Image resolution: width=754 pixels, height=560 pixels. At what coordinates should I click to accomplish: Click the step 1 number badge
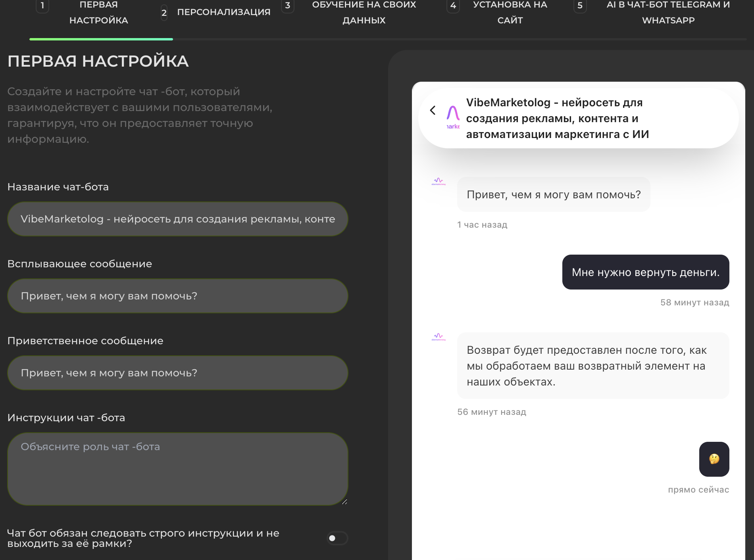42,6
